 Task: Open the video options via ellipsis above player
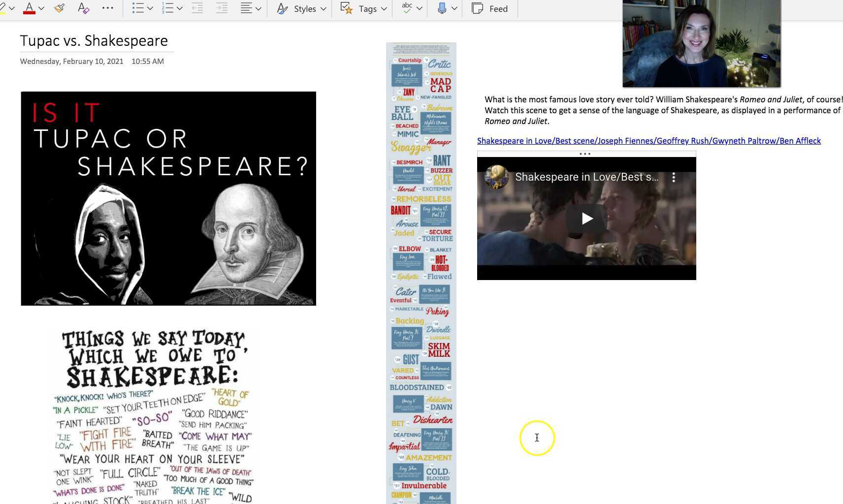tap(585, 154)
